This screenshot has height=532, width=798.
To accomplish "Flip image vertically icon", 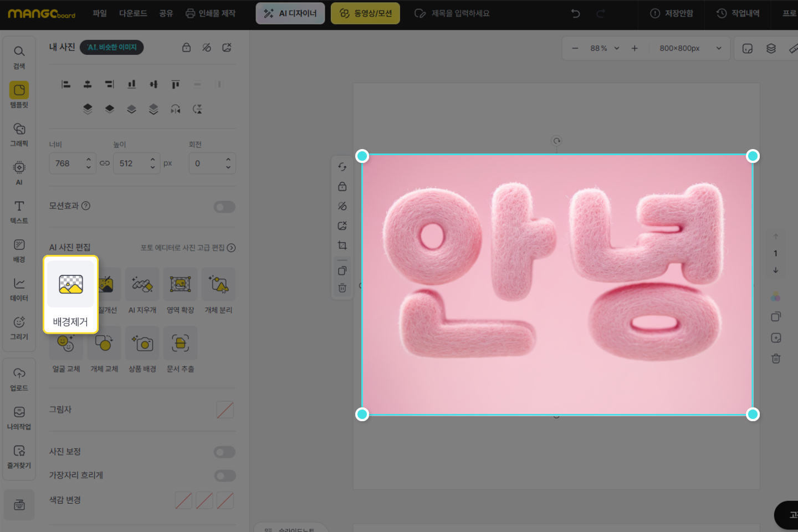I will click(197, 109).
